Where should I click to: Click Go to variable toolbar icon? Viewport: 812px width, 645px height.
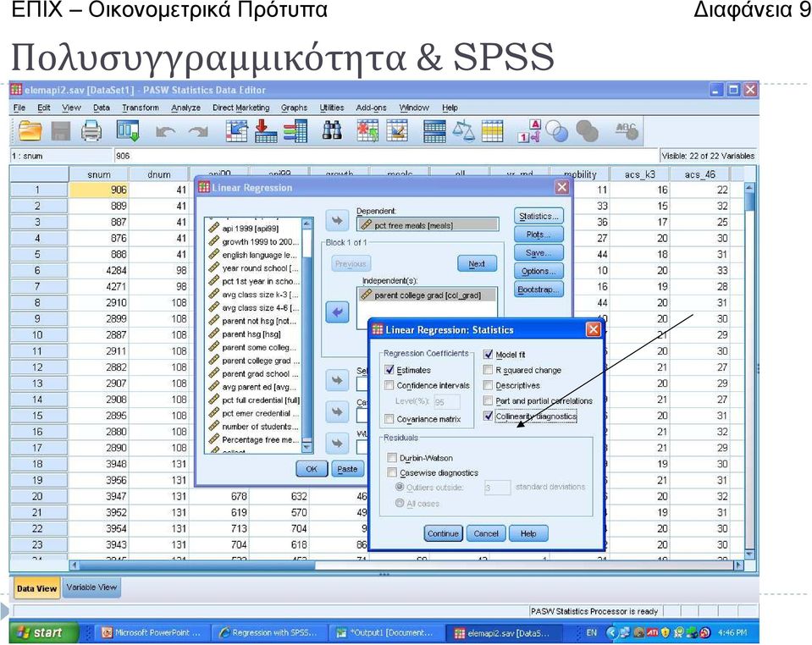click(x=266, y=131)
